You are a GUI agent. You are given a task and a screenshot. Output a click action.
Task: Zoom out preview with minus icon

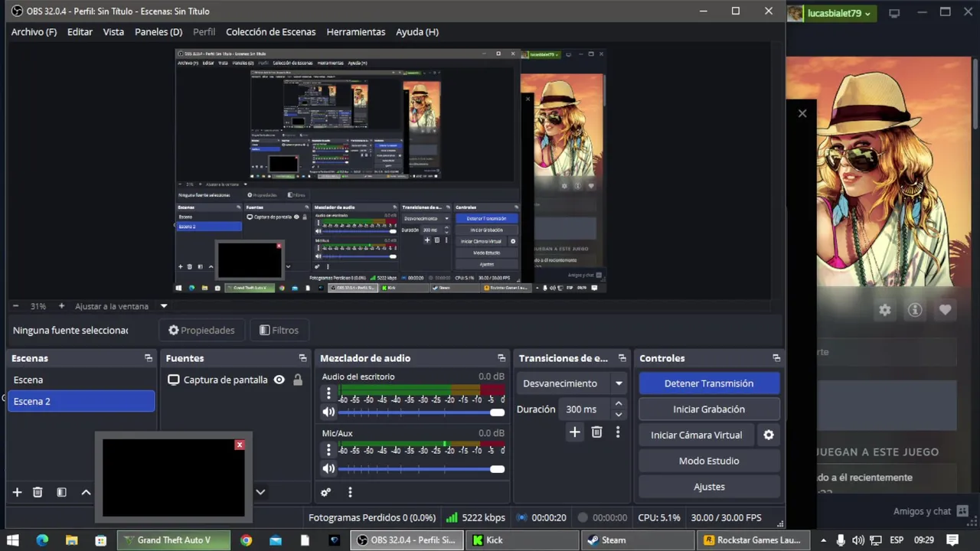click(15, 306)
